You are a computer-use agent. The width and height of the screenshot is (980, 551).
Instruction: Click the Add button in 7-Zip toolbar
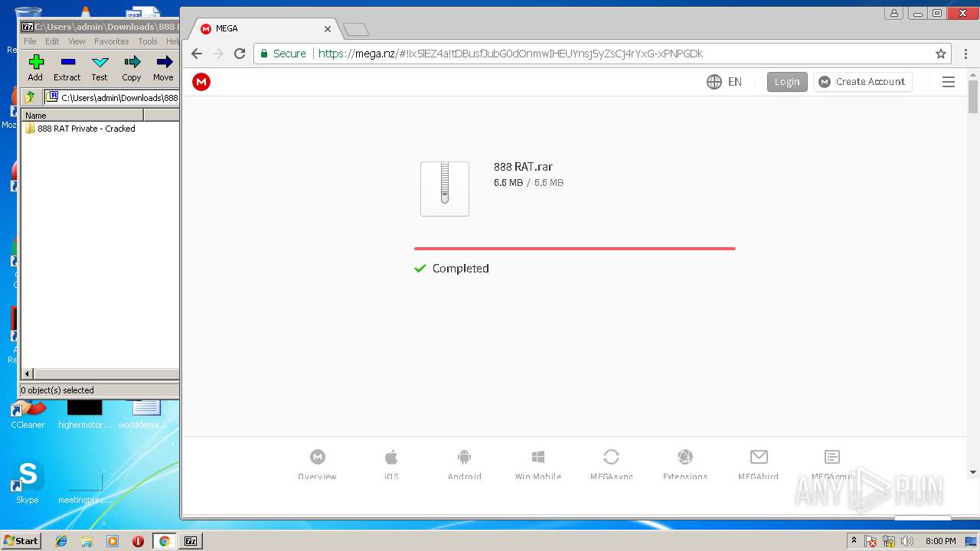pyautogui.click(x=35, y=67)
